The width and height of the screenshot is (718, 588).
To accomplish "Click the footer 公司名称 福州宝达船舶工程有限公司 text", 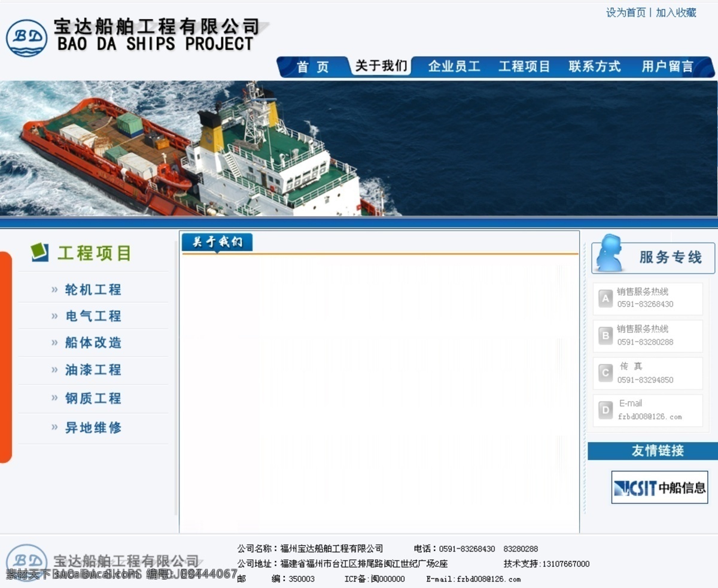I will (x=310, y=549).
